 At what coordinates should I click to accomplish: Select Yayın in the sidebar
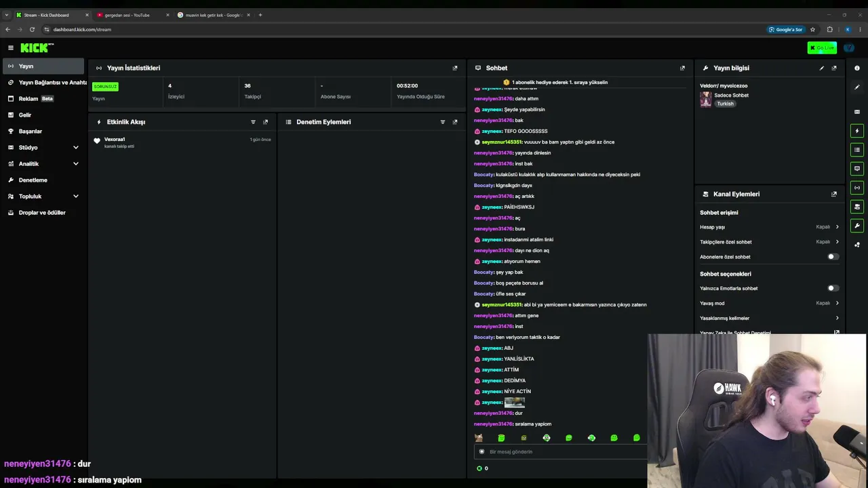(43, 66)
